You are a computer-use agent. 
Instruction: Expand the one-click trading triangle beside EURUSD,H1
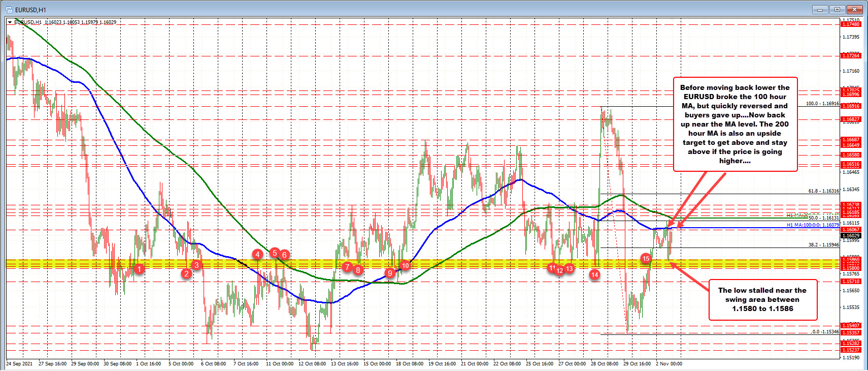[x=10, y=22]
